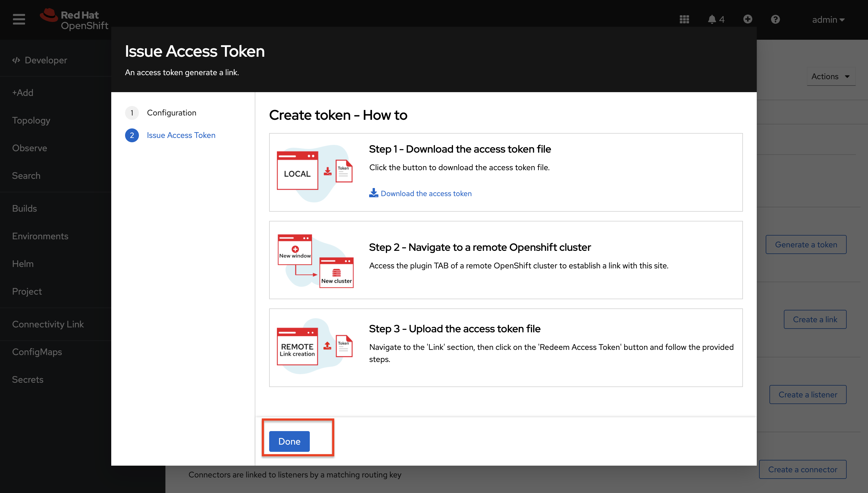Click the Generate a token button
868x493 pixels.
click(806, 244)
